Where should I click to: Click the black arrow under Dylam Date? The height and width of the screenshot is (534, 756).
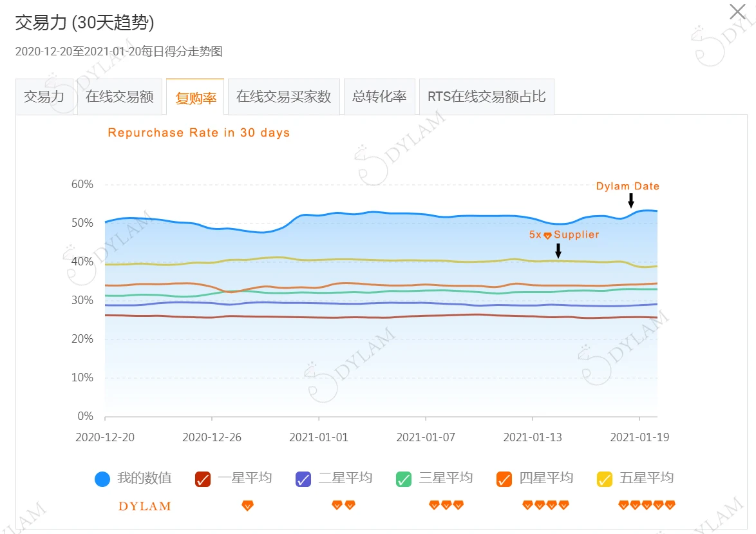(x=631, y=201)
